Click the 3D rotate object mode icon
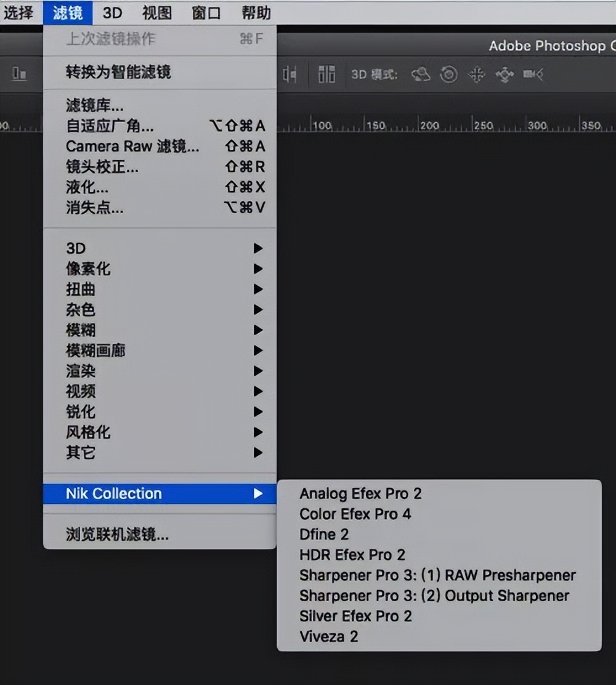The height and width of the screenshot is (685, 616). (x=421, y=75)
